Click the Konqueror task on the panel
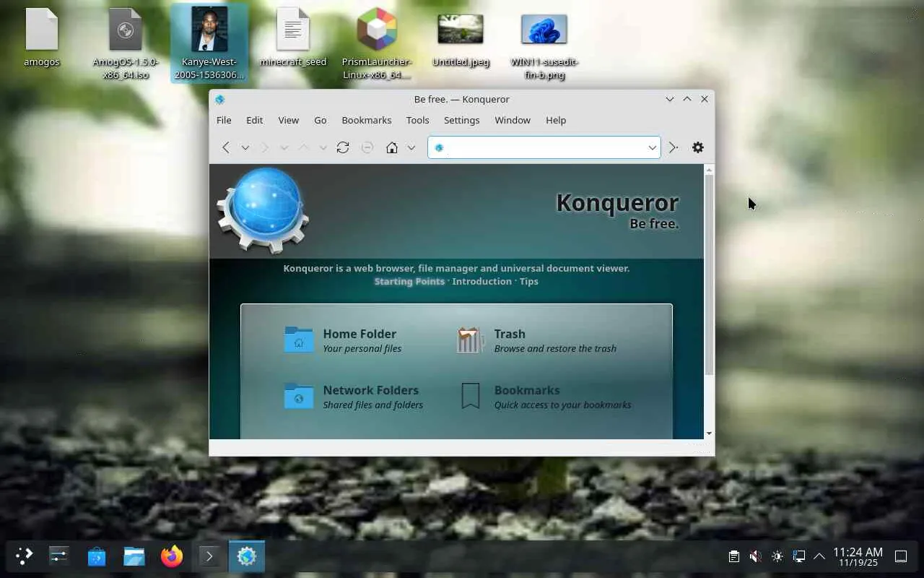The width and height of the screenshot is (924, 578). [247, 556]
